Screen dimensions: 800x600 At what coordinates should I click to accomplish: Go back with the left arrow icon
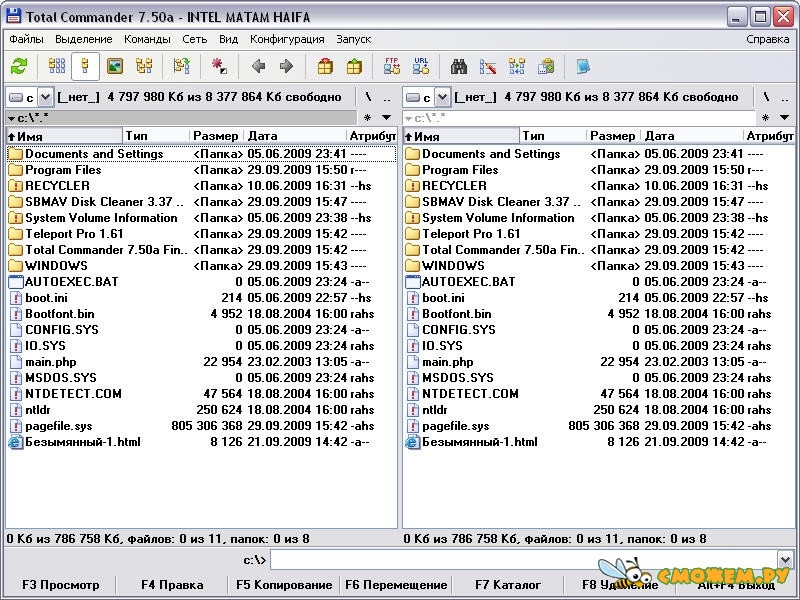(259, 66)
